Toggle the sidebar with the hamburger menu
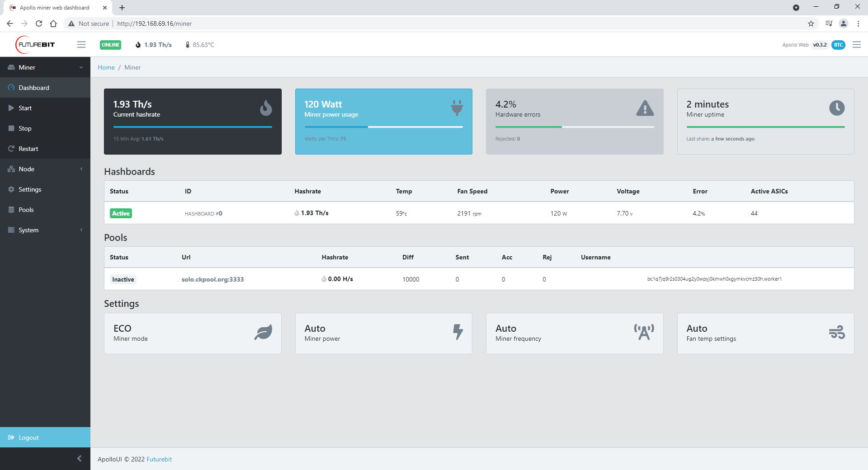The image size is (868, 470). pos(81,45)
